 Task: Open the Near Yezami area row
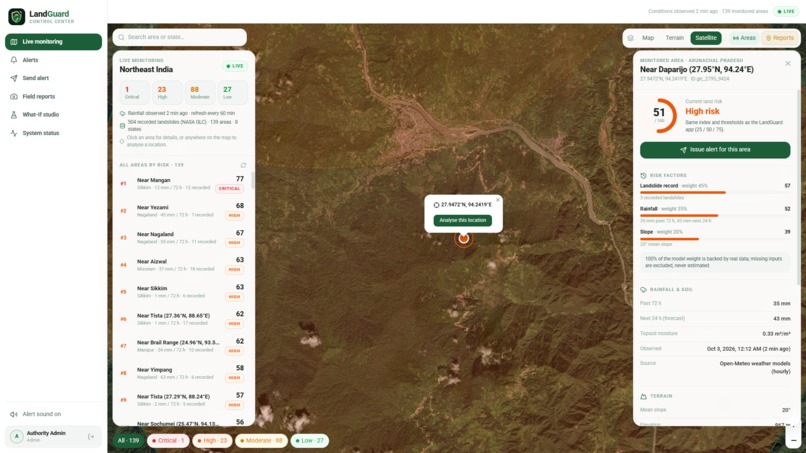(182, 211)
